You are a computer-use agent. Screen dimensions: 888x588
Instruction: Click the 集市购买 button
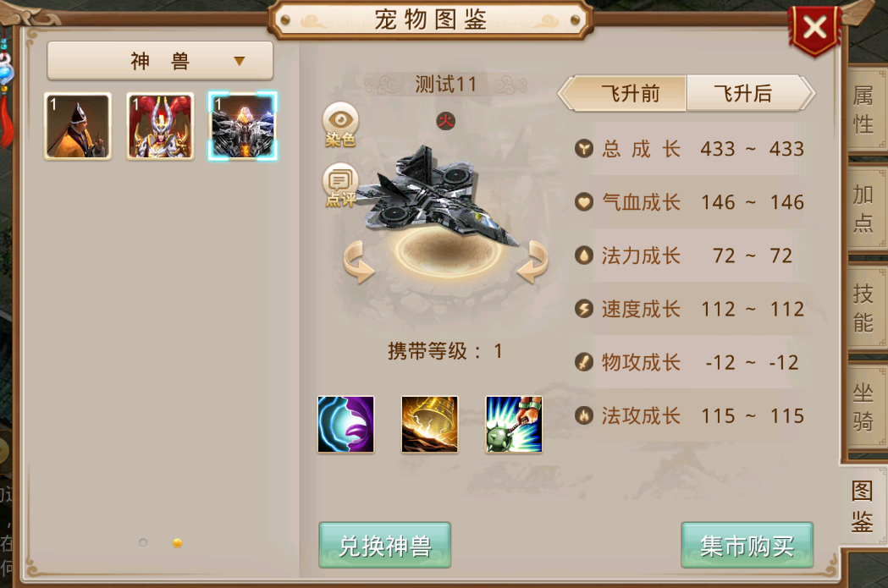747,546
